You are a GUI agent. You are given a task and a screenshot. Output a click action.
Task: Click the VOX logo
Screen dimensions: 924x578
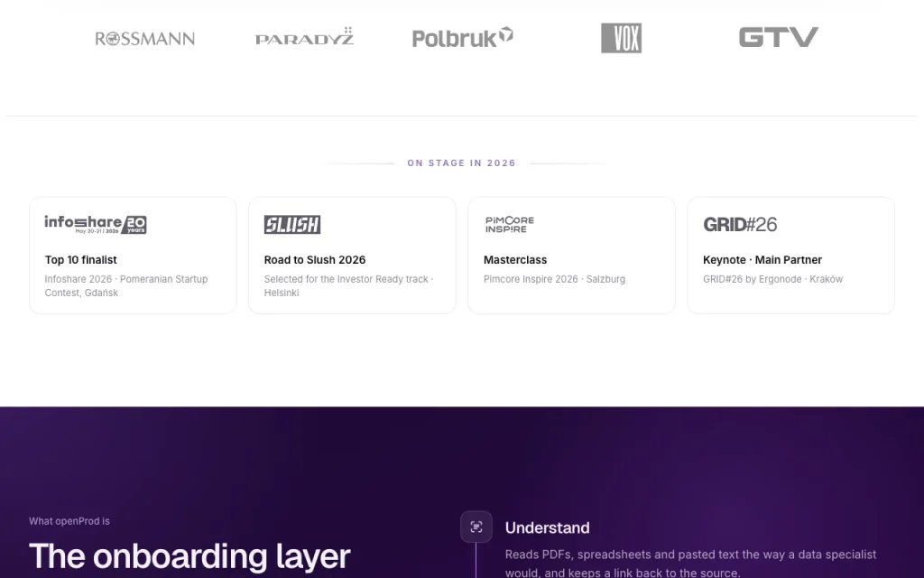click(621, 38)
